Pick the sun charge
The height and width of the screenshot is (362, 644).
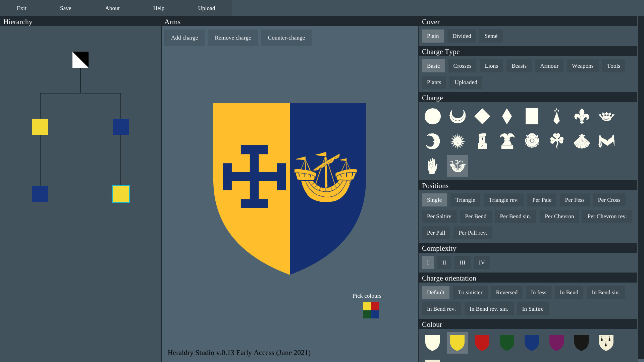(x=457, y=141)
